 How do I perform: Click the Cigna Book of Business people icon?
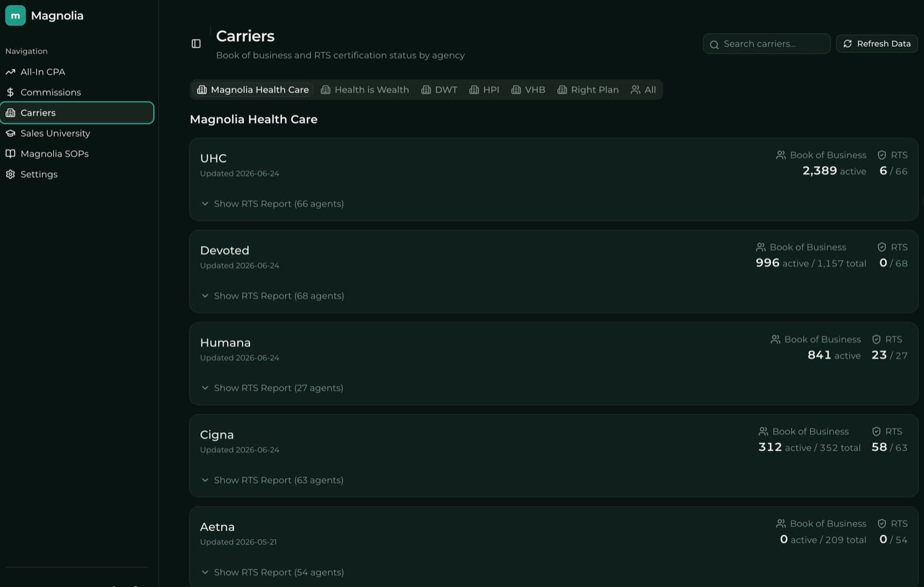click(x=763, y=432)
